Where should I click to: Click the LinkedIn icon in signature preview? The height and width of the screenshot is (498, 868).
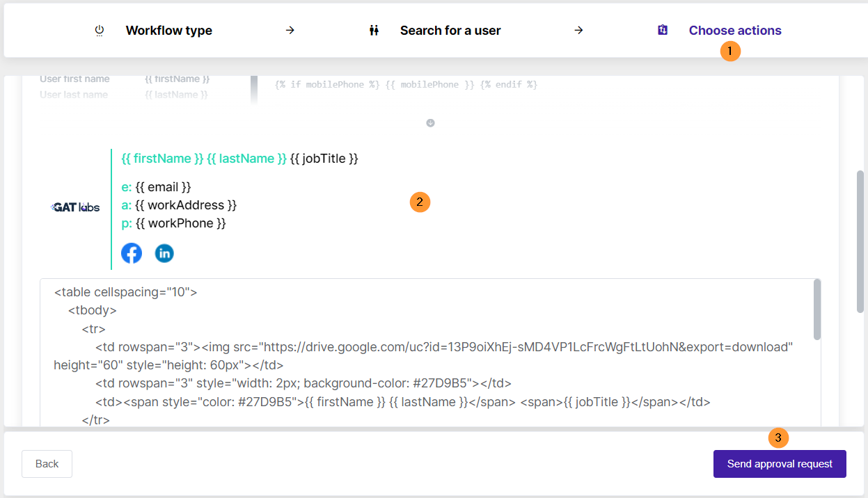click(x=164, y=253)
